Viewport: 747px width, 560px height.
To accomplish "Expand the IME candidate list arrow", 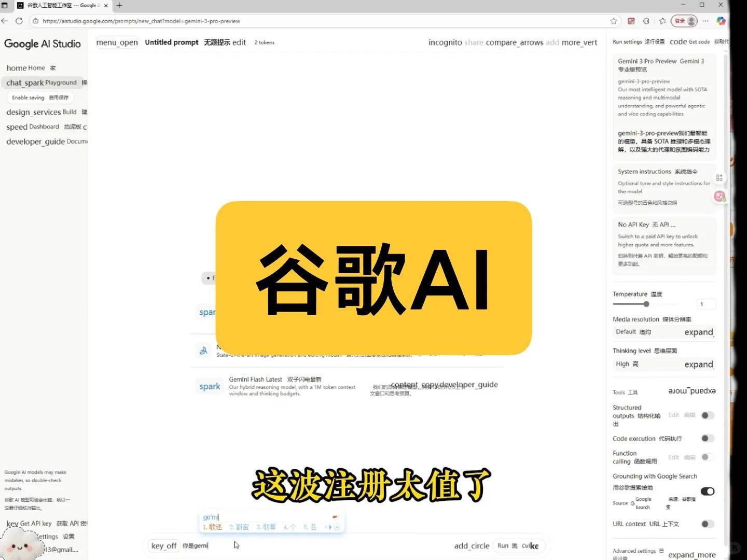I will click(337, 527).
